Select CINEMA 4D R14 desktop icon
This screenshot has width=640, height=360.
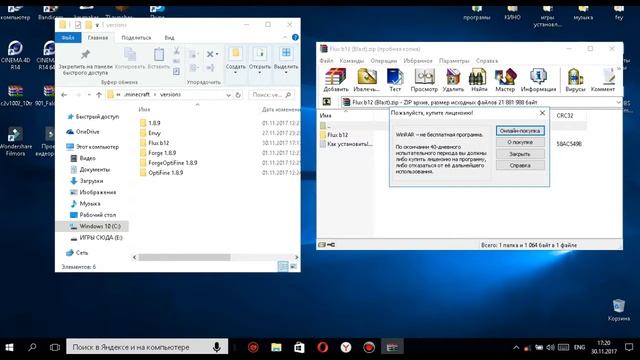pyautogui.click(x=15, y=55)
